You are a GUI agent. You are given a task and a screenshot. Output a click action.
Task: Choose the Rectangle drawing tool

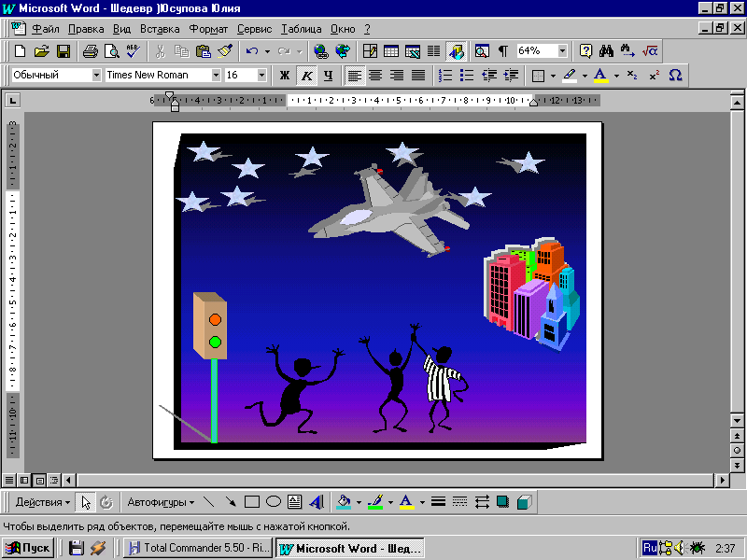tap(251, 502)
